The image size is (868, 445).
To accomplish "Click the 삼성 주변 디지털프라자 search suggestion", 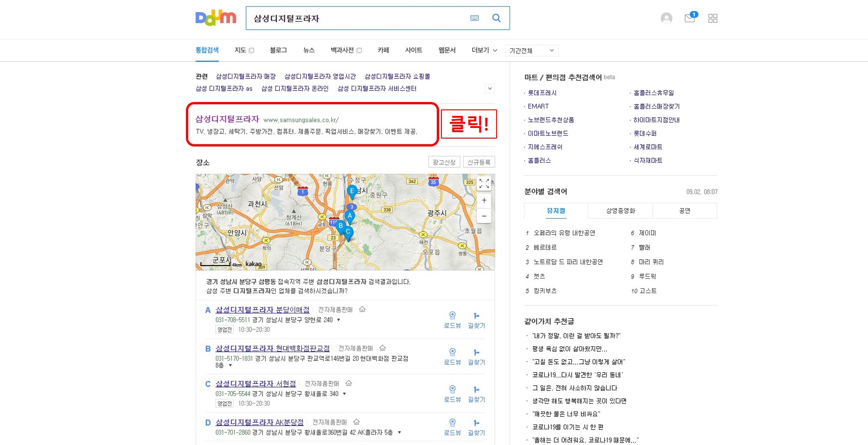I will pos(277,291).
